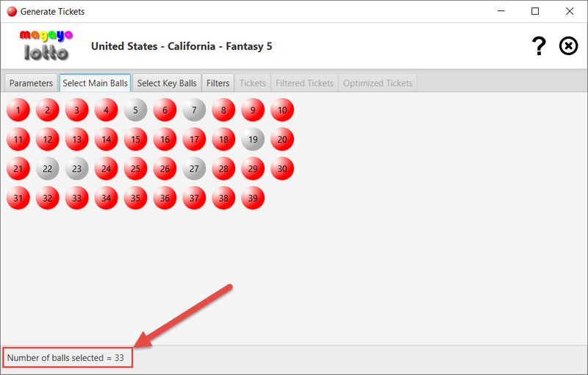Viewport: 588px width, 375px height.
Task: Toggle ball number 9
Action: pos(253,110)
